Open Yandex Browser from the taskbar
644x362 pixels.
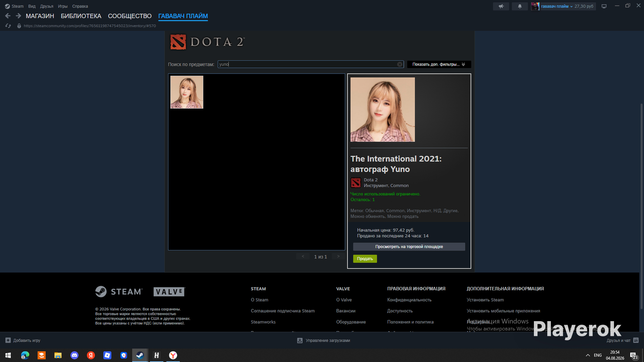click(173, 355)
